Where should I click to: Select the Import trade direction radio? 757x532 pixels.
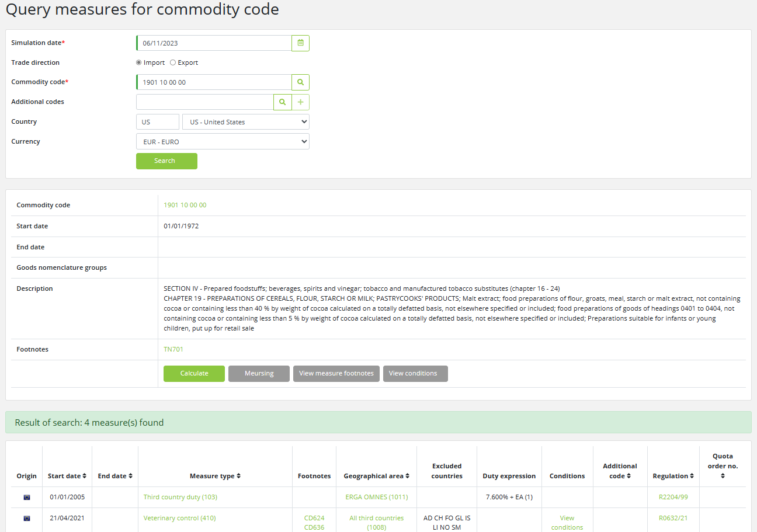pos(139,62)
